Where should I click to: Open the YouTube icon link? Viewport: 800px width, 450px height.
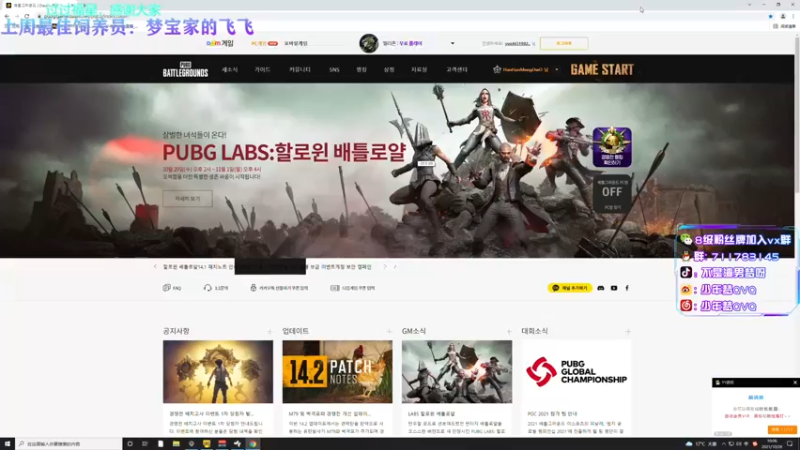614,288
